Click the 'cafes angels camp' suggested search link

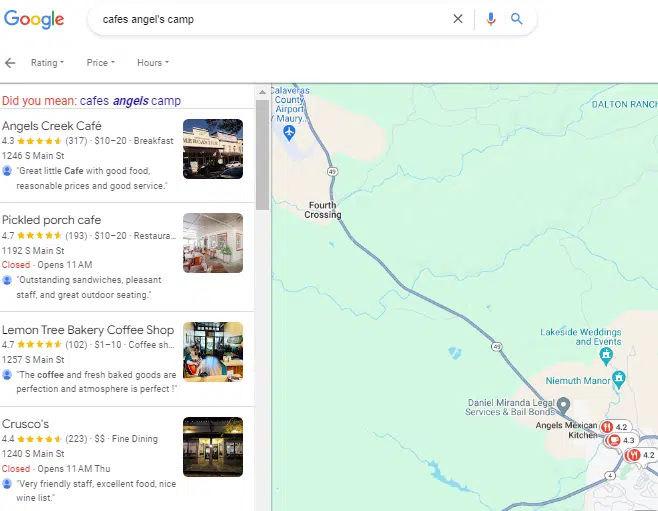pos(130,101)
